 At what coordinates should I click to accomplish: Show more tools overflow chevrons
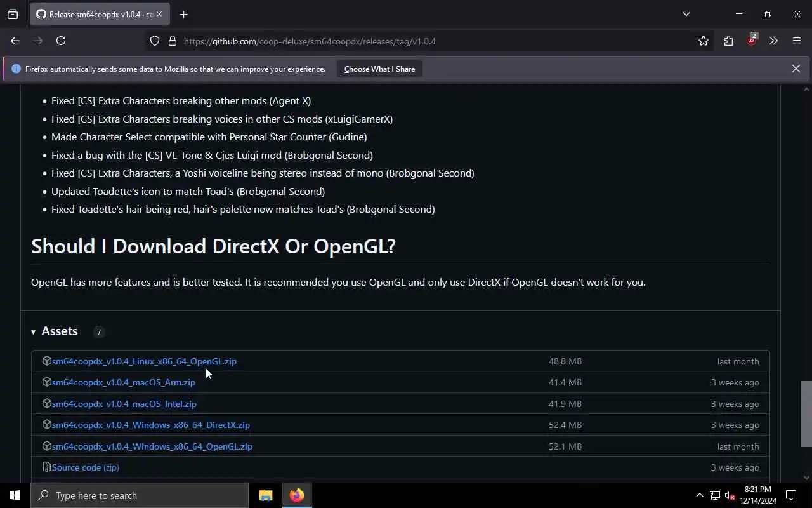(x=773, y=41)
